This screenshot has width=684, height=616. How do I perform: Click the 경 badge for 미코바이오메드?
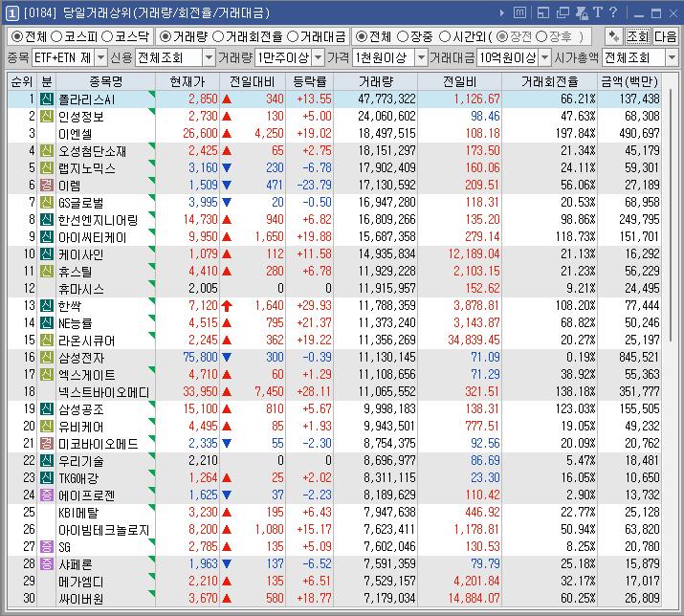point(47,443)
